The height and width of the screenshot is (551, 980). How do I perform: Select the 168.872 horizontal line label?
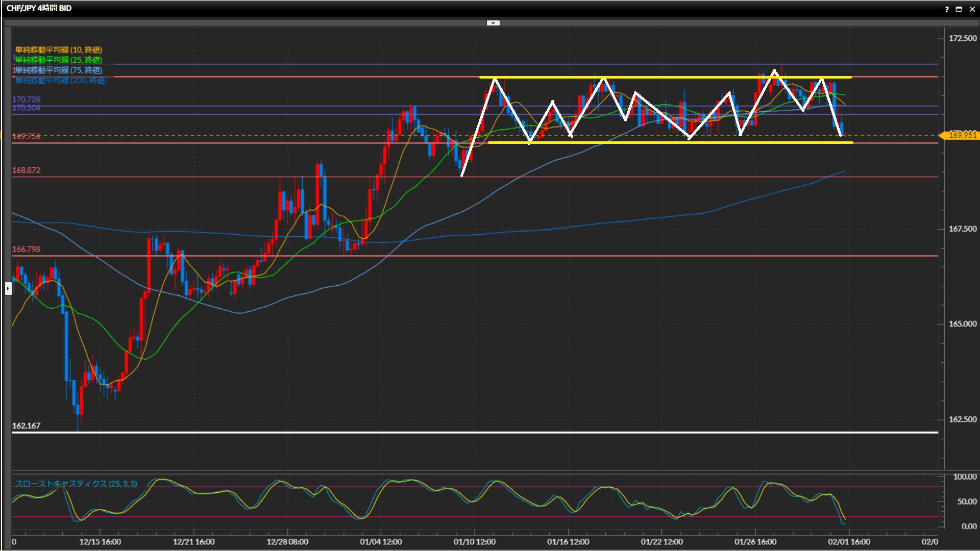tap(26, 170)
